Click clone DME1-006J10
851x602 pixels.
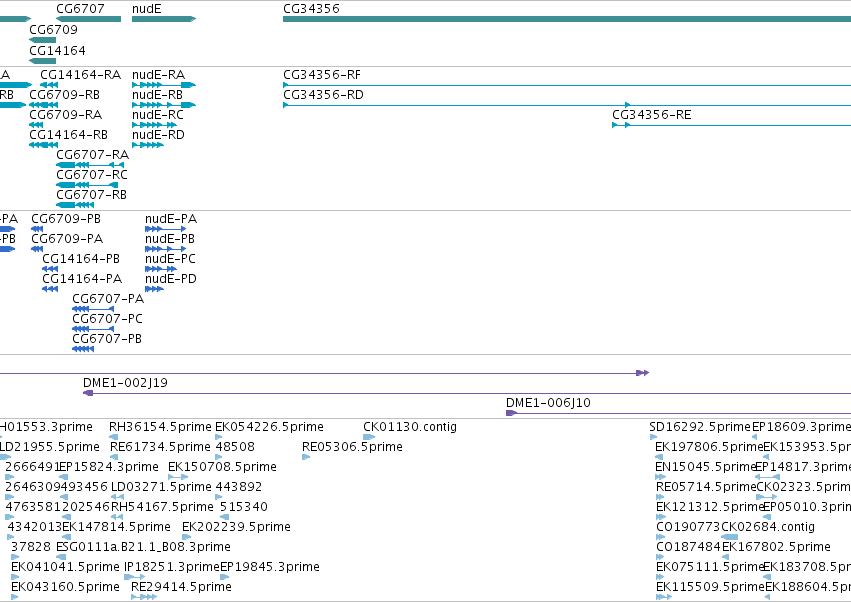(678, 413)
